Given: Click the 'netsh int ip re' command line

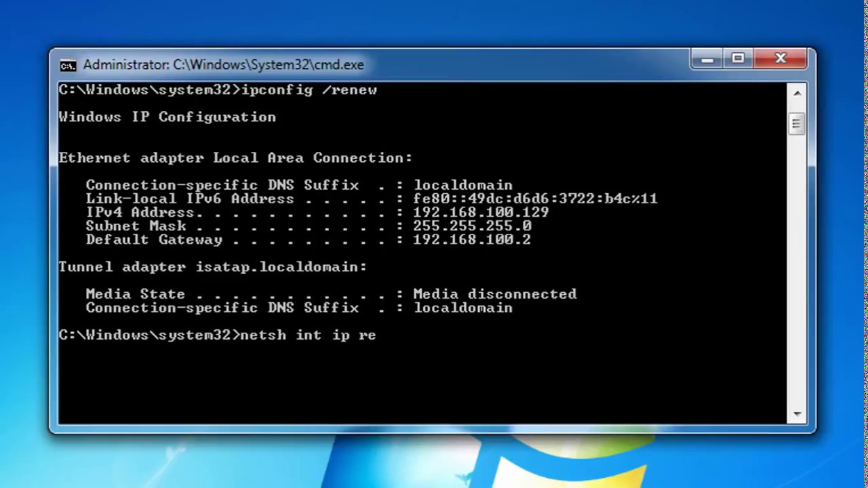Looking at the screenshot, I should pyautogui.click(x=217, y=335).
